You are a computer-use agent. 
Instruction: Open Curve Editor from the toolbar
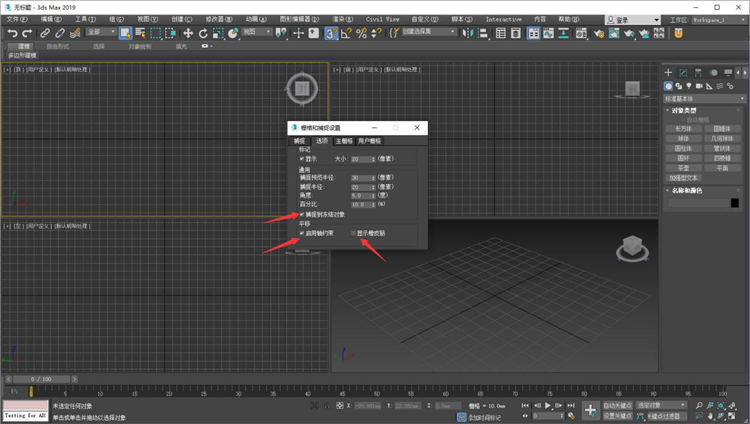pyautogui.click(x=549, y=33)
